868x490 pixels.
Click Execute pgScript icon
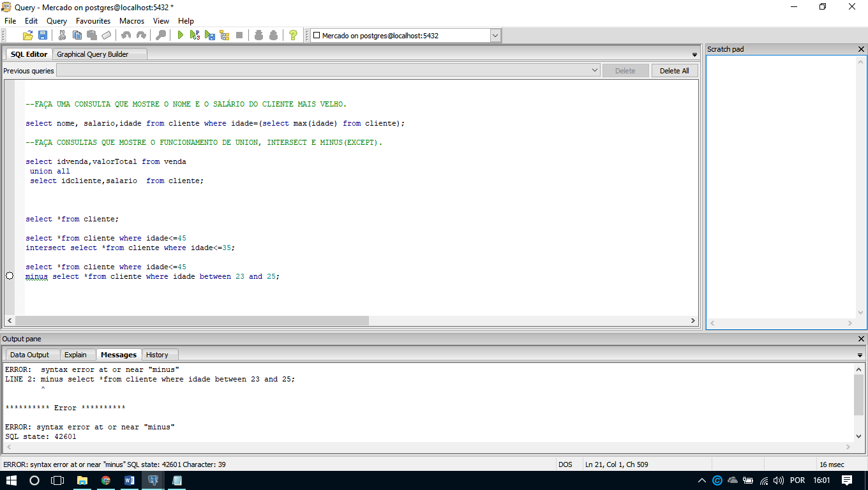tap(195, 36)
